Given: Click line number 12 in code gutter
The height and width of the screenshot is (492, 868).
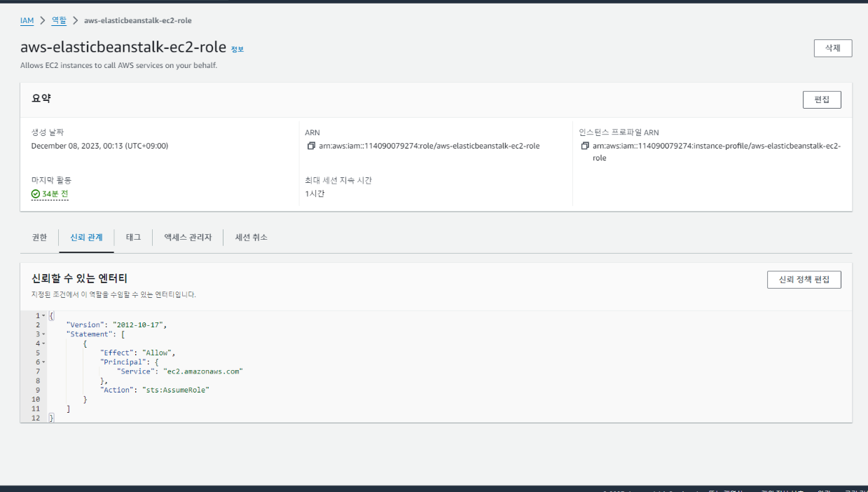Looking at the screenshot, I should coord(36,418).
